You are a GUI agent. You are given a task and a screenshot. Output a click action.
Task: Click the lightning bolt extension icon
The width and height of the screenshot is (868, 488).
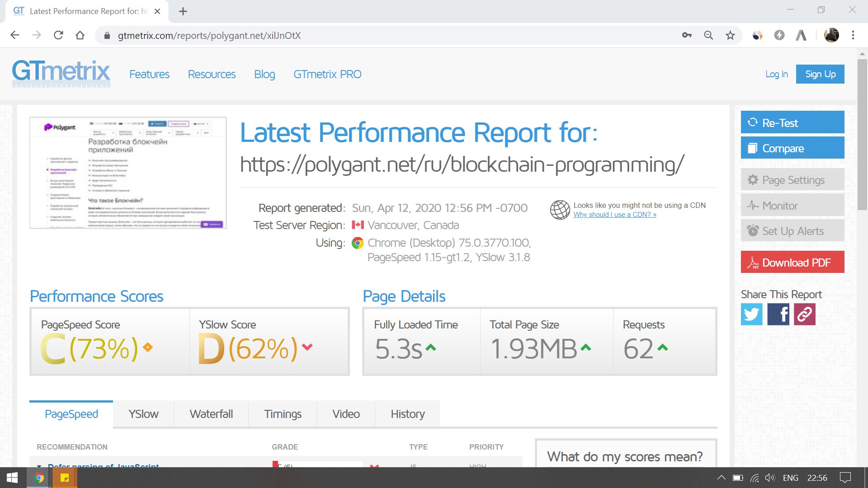click(x=779, y=35)
